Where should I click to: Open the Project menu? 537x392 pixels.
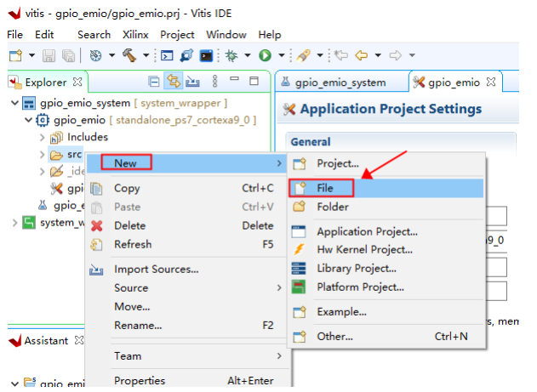pos(177,35)
